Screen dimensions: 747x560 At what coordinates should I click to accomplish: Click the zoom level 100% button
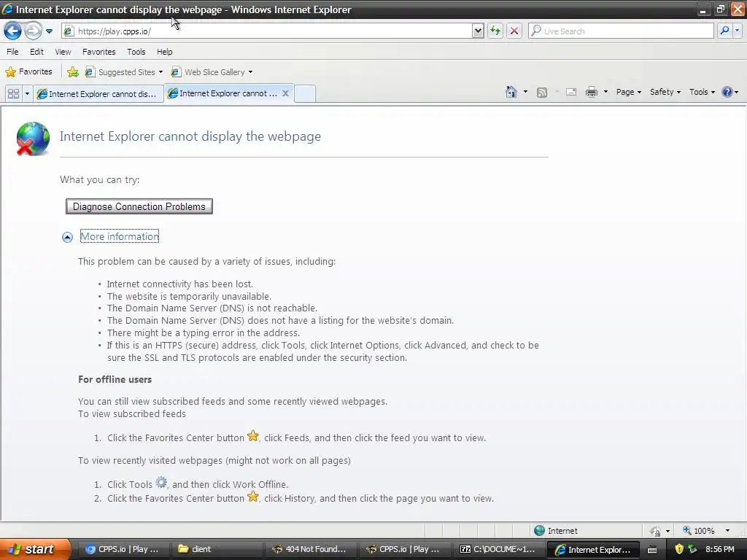(x=699, y=531)
